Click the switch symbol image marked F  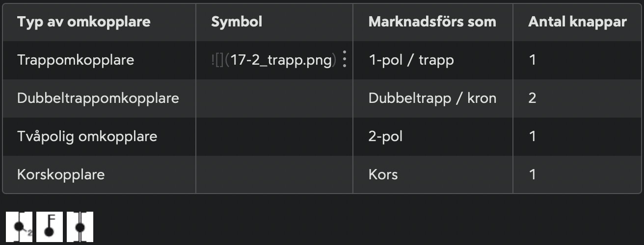(50, 227)
